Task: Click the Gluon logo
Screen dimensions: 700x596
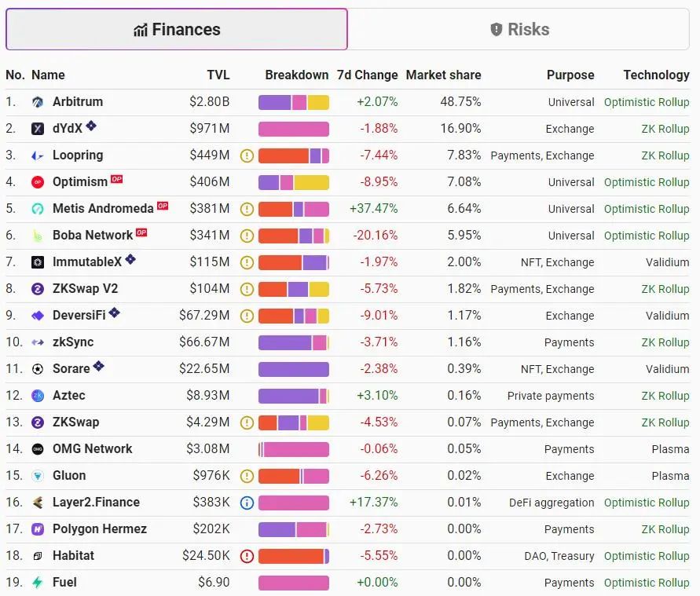Action: (x=38, y=476)
